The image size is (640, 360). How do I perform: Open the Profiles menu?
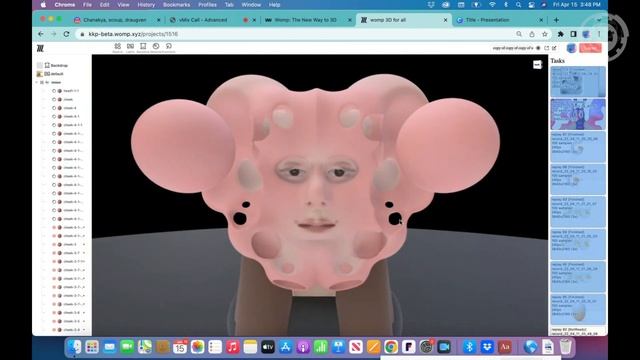coord(207,5)
